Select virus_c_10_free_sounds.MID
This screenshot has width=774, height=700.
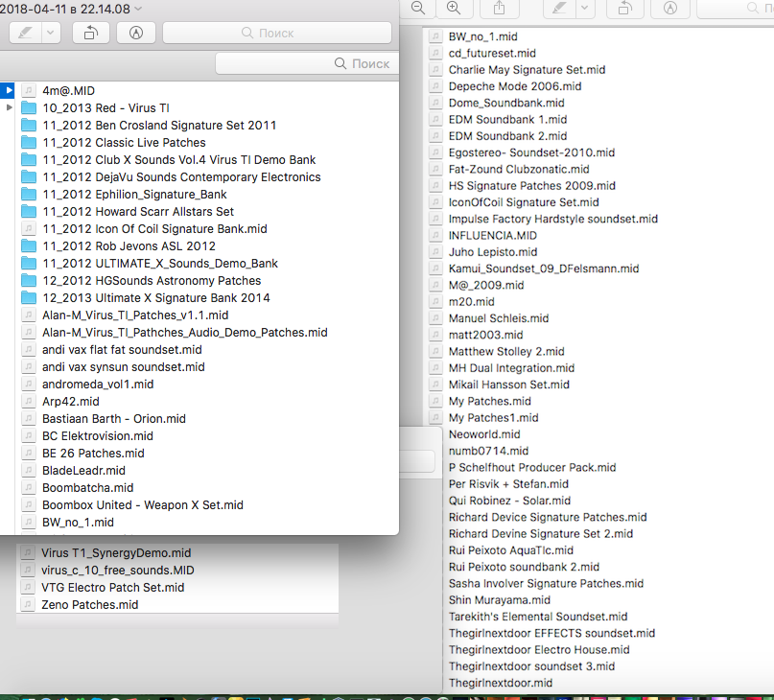tap(117, 571)
